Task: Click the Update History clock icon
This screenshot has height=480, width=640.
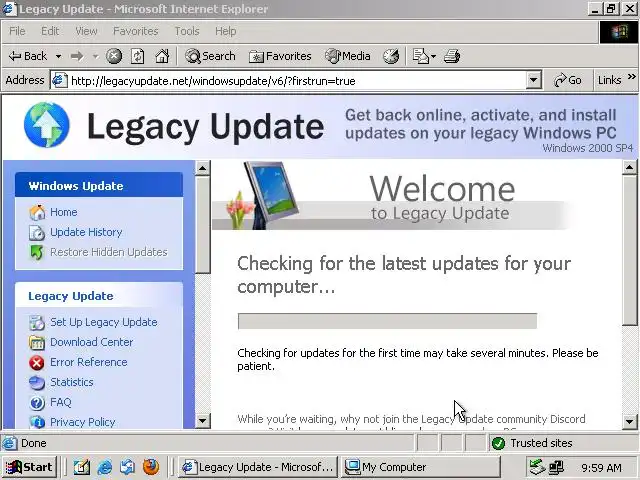Action: [x=37, y=233]
